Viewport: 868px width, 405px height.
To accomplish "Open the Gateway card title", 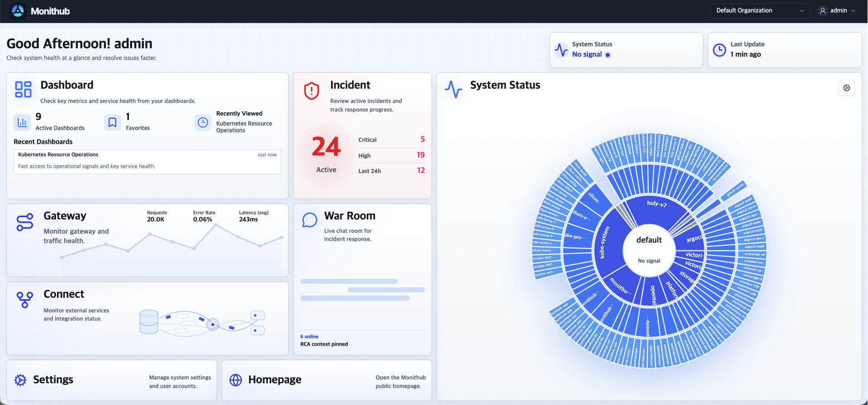I will click(65, 216).
